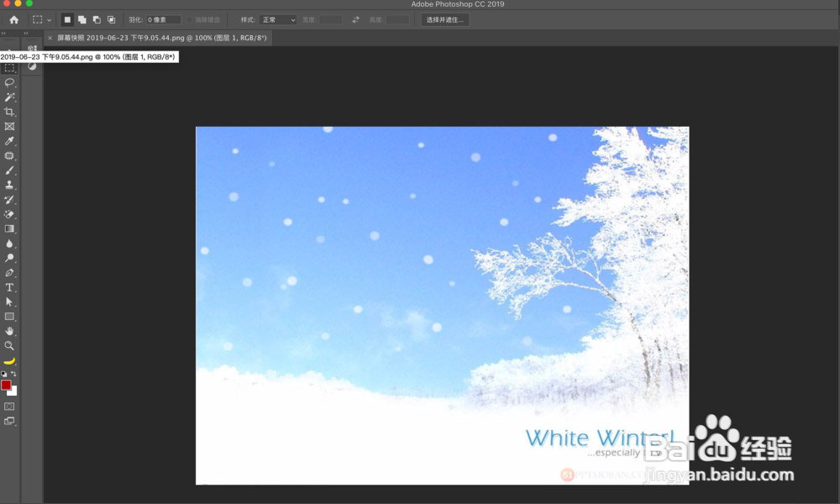The height and width of the screenshot is (504, 840).
Task: Click the width 宽度 input field
Action: [330, 20]
